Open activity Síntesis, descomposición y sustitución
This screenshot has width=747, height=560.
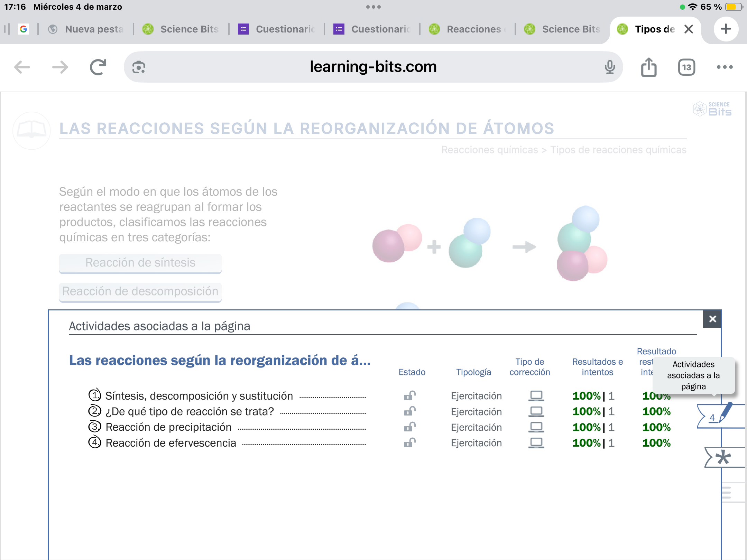[x=199, y=396]
